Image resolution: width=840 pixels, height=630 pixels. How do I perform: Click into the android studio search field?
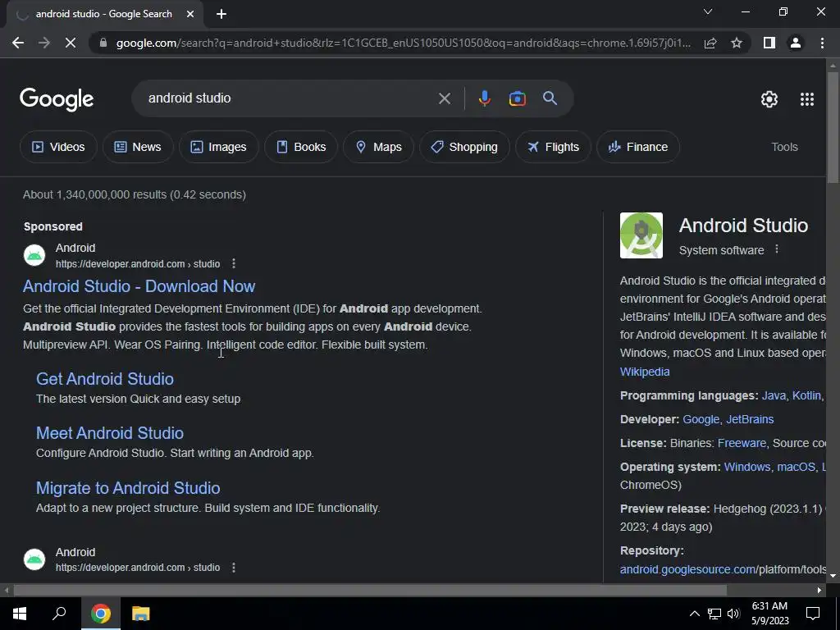point(290,98)
